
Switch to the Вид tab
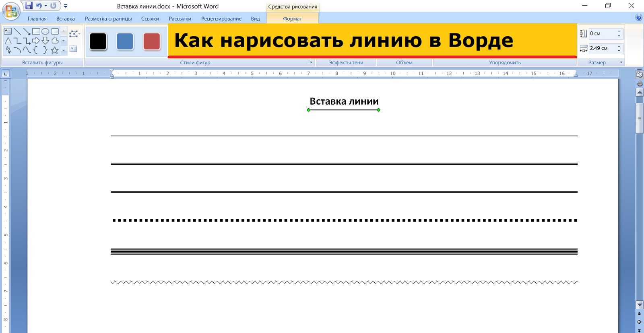(x=256, y=18)
